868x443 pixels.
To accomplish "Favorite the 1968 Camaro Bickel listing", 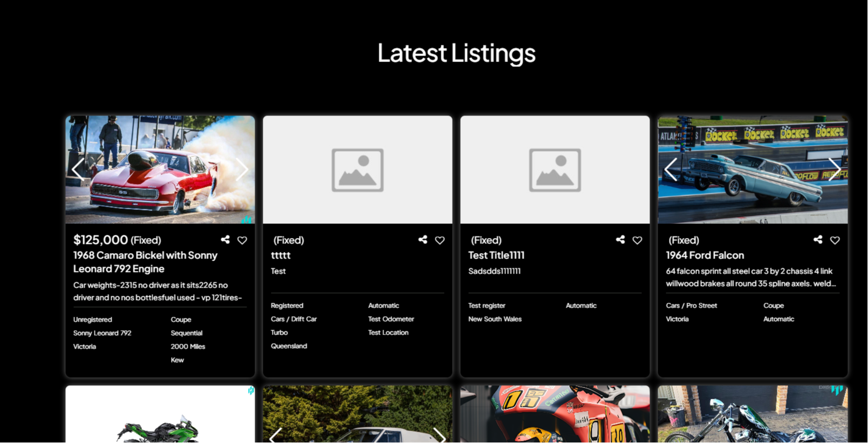I will coord(242,240).
